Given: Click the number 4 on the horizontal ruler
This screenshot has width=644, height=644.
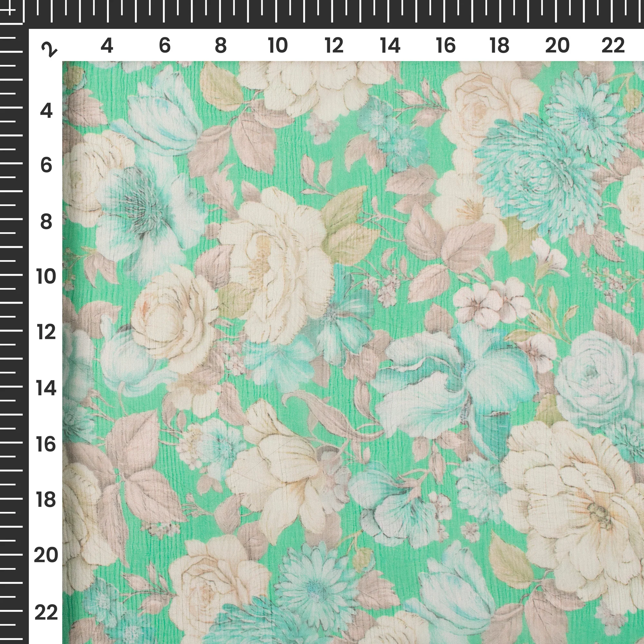Looking at the screenshot, I should 107,45.
